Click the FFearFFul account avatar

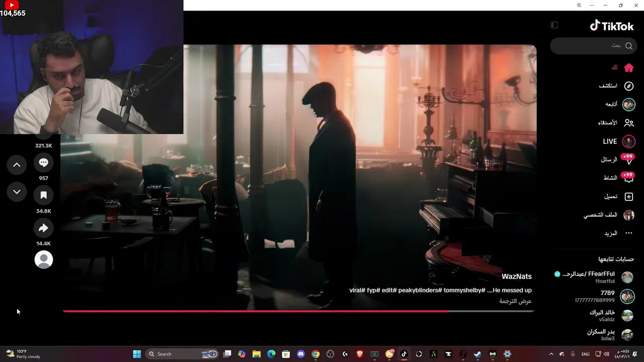pos(627,278)
